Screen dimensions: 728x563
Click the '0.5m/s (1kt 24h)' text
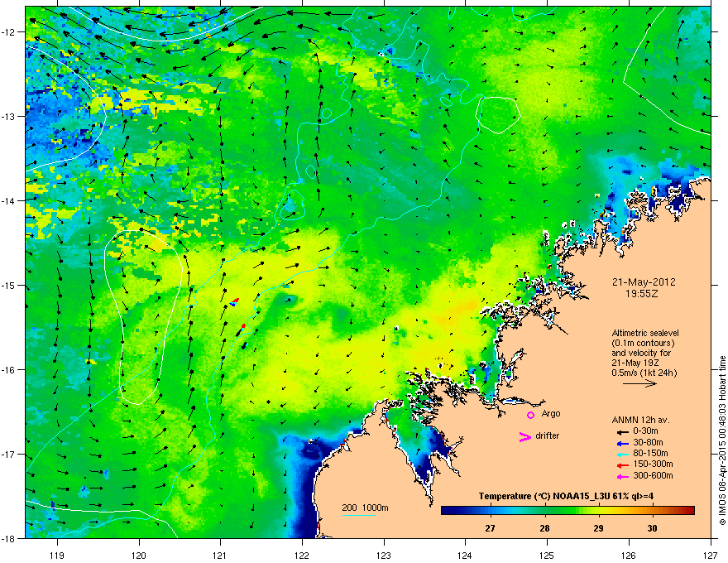(644, 373)
